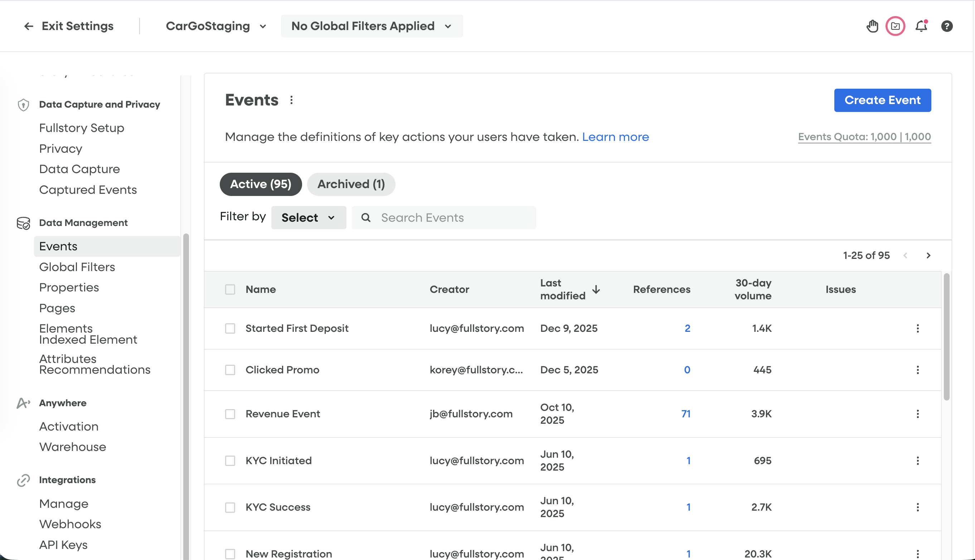975x560 pixels.
Task: Tick the KYC Initiated checkbox
Action: (230, 461)
